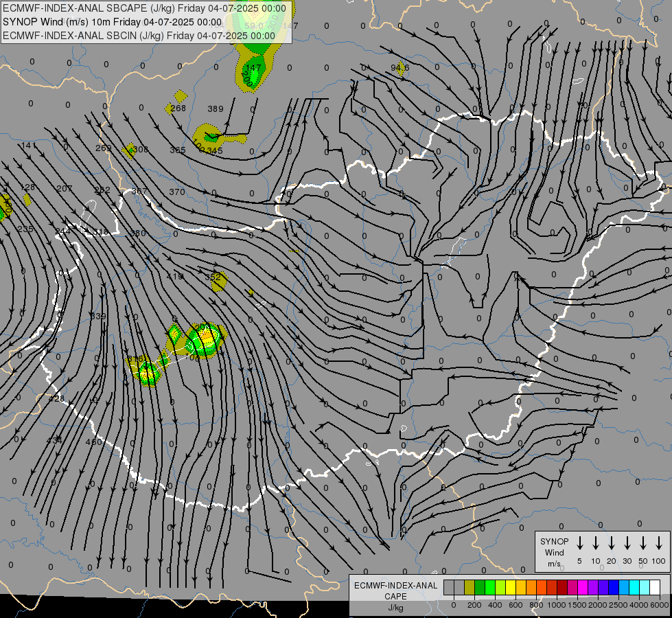Click the 282 CAPE value on map
672x618 pixels.
coord(102,190)
